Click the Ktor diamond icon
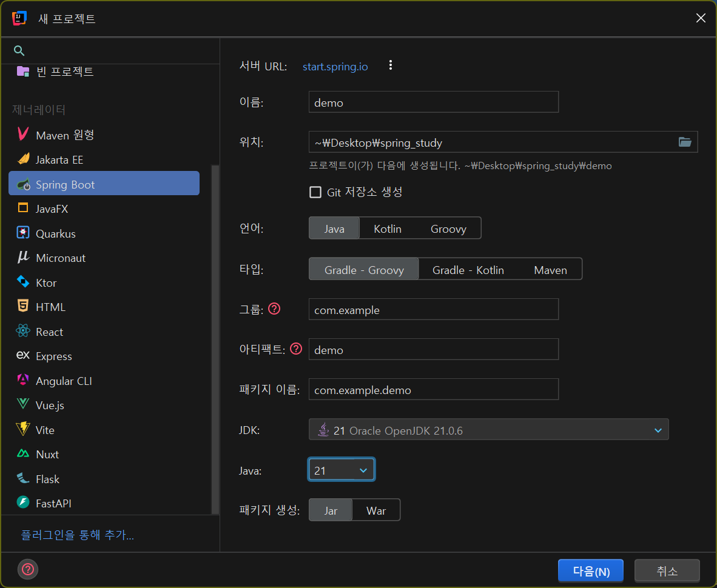Screen dimensions: 717x588 (x=23, y=281)
